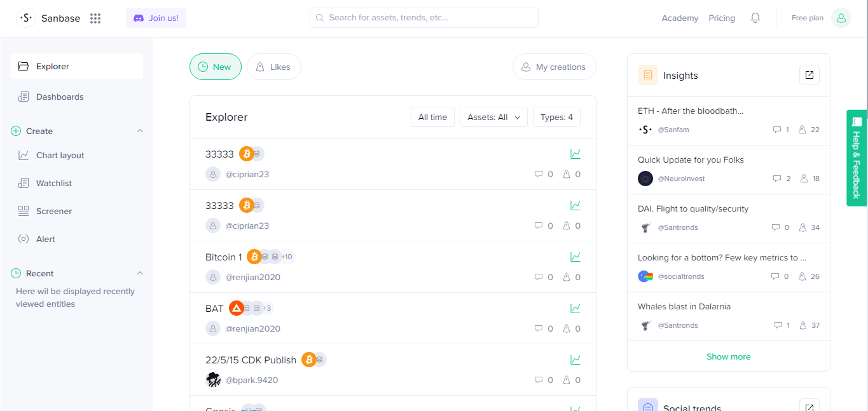Click the @socialtrends author avatar
Viewport: 868px width, 411px height.
tap(645, 276)
